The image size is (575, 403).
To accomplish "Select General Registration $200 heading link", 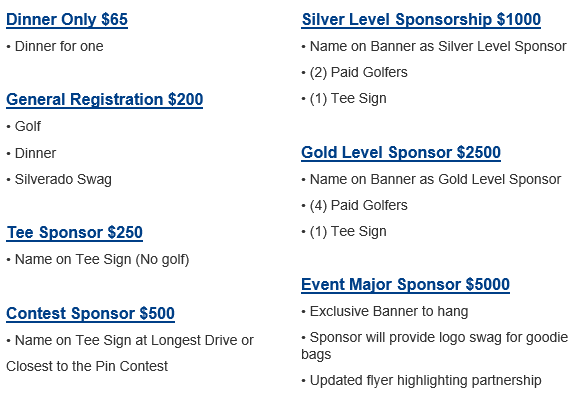I will [x=105, y=100].
